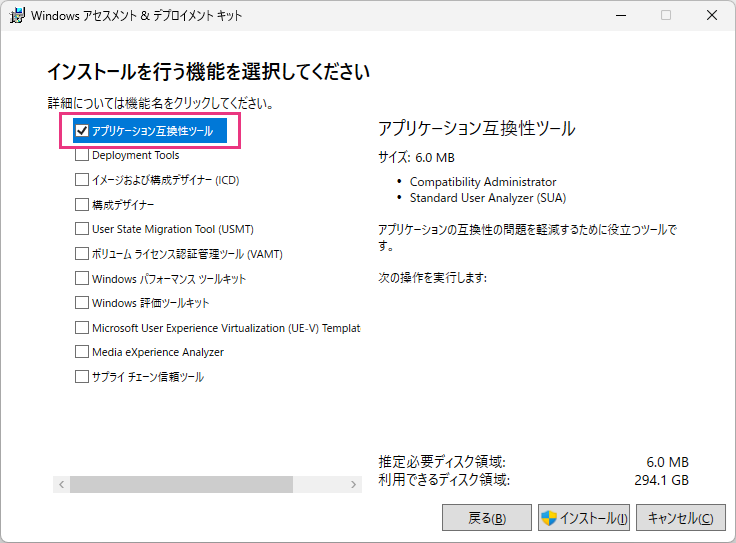This screenshot has height=543, width=736.
Task: Enable Windows パフォーマンス ツールキット checkbox
Action: coord(82,278)
